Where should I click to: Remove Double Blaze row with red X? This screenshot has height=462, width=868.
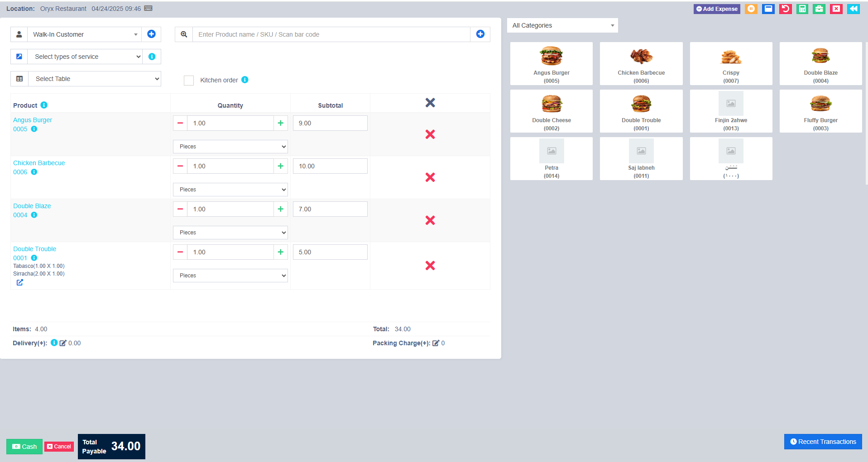coord(430,220)
